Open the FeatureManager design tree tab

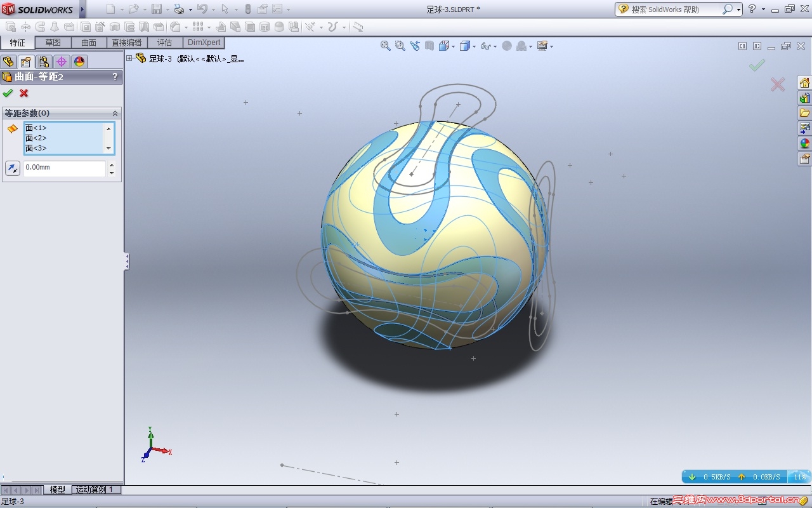pyautogui.click(x=8, y=62)
